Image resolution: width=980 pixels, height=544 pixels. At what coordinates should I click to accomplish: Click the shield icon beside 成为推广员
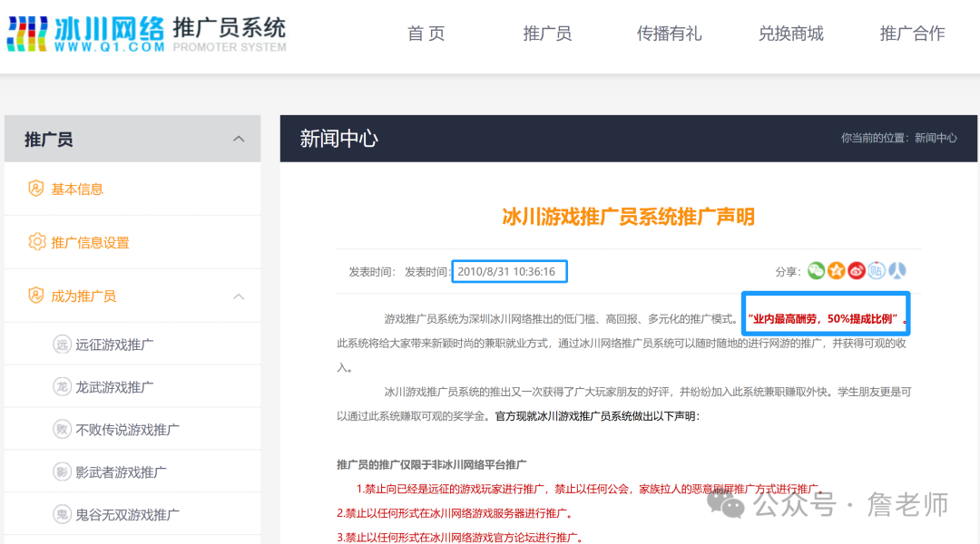pos(36,296)
